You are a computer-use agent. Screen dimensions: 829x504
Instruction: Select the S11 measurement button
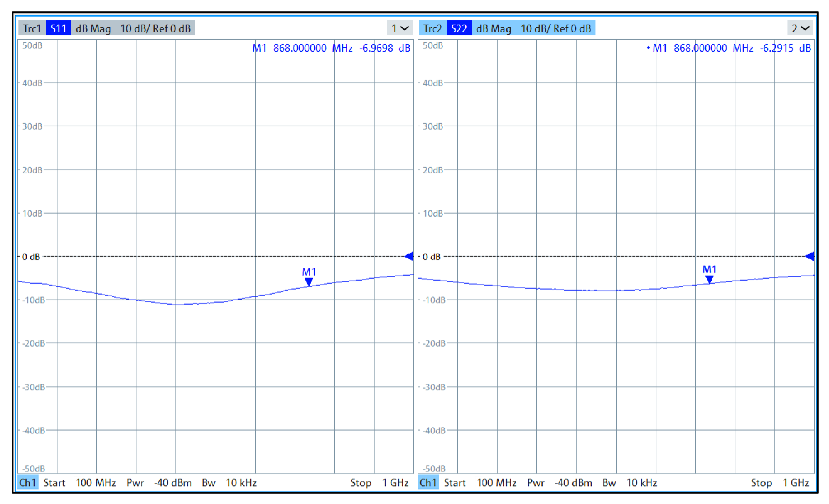click(x=58, y=28)
